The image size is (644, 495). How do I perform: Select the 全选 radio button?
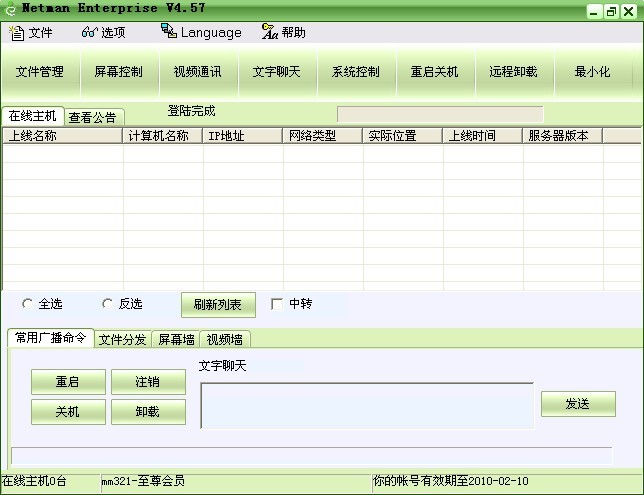(x=28, y=304)
